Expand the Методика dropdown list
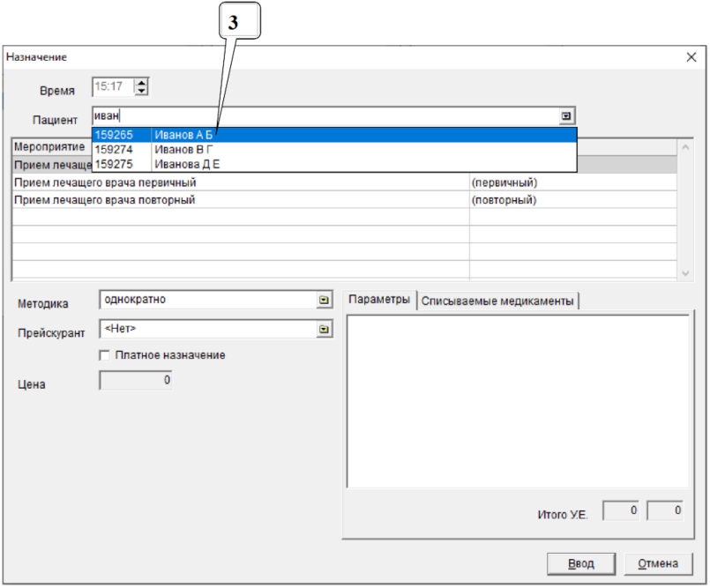This screenshot has height=588, width=710. point(324,300)
